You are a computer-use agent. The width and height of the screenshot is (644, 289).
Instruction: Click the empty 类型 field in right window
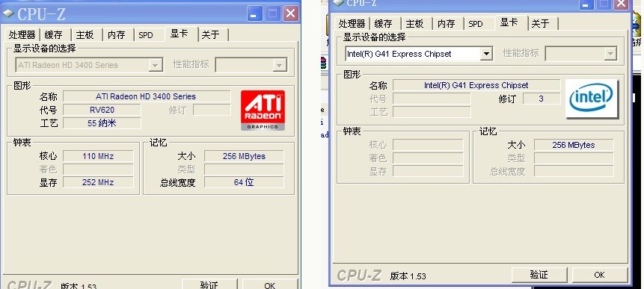coord(574,158)
